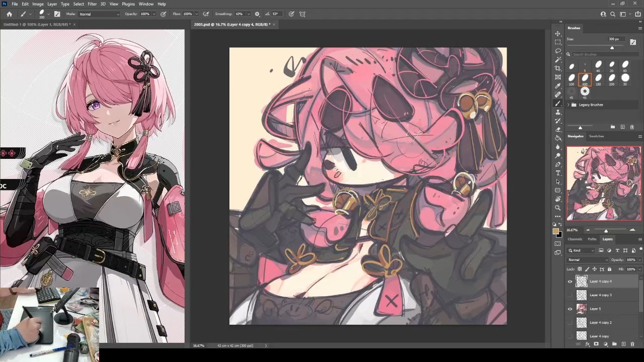This screenshot has width=644, height=362.
Task: Open the brush Mode dropdown
Action: pos(100,14)
